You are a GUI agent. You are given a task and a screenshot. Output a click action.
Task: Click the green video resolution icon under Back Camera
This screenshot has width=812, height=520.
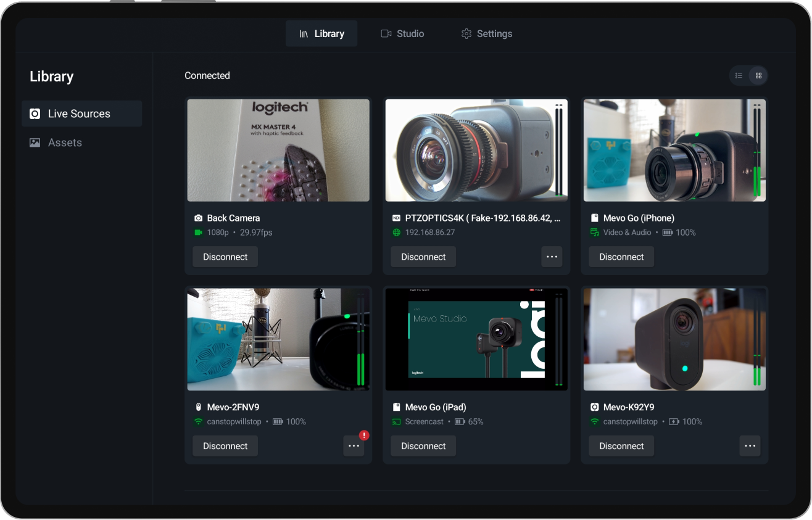pos(198,233)
